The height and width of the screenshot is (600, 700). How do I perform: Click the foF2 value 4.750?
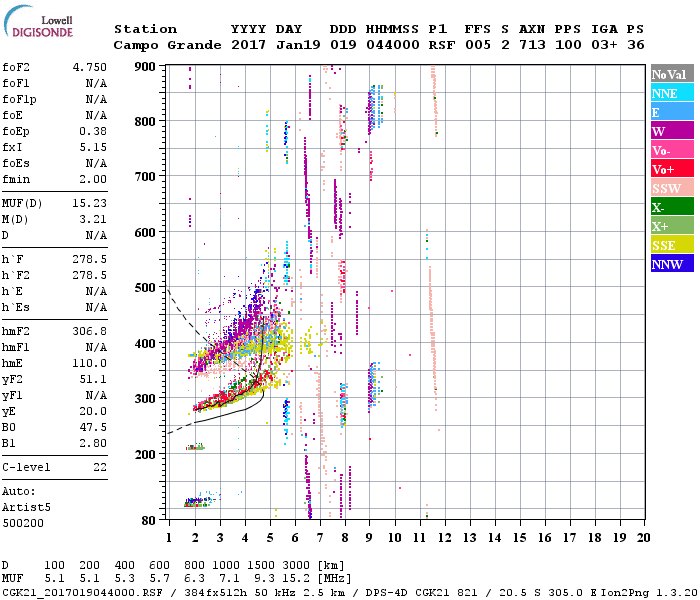tap(89, 67)
